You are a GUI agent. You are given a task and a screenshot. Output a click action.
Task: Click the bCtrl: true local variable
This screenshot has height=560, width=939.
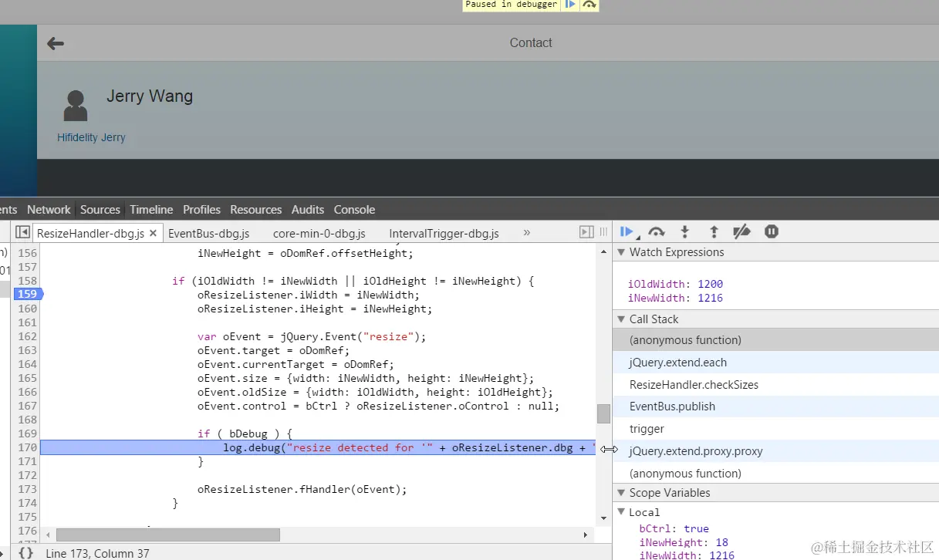pyautogui.click(x=674, y=528)
